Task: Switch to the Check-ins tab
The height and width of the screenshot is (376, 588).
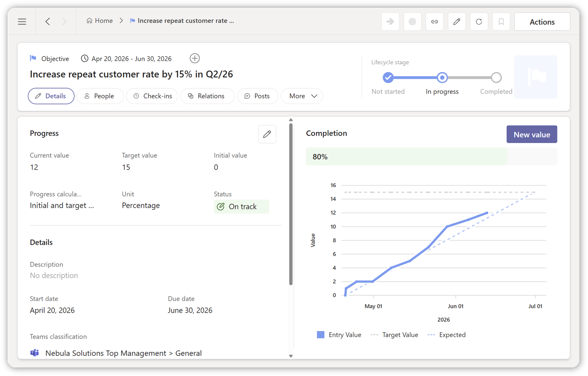Action: tap(152, 96)
